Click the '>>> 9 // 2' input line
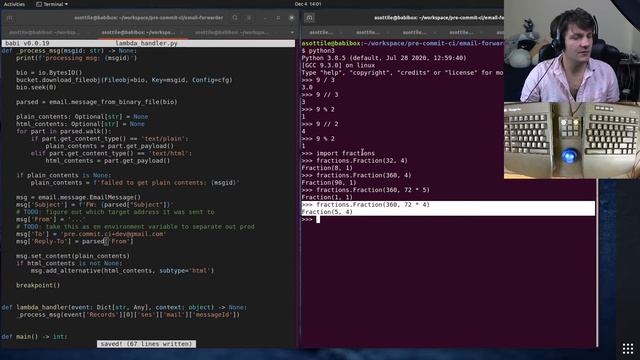 (x=320, y=124)
